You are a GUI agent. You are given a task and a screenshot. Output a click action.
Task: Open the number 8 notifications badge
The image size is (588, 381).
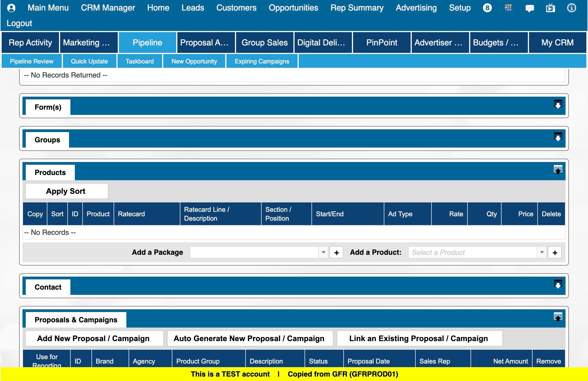[x=487, y=8]
